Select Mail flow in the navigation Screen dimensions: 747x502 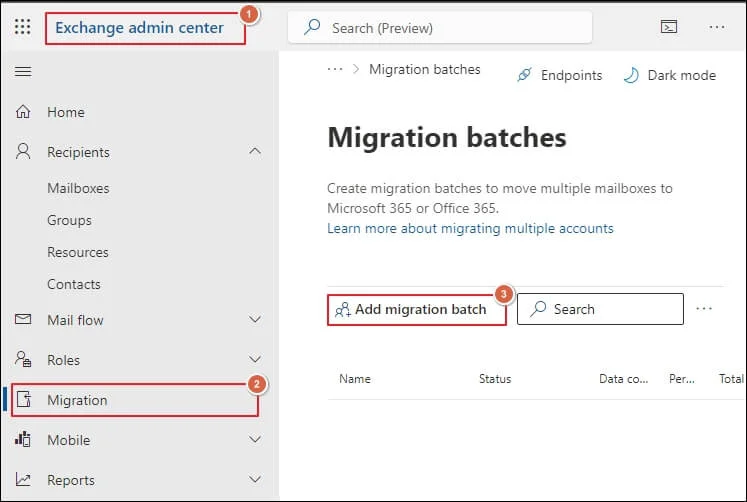coord(75,320)
